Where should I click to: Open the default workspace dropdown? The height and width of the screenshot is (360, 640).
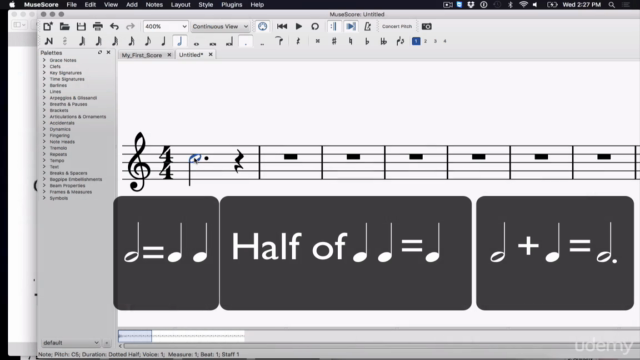point(70,343)
